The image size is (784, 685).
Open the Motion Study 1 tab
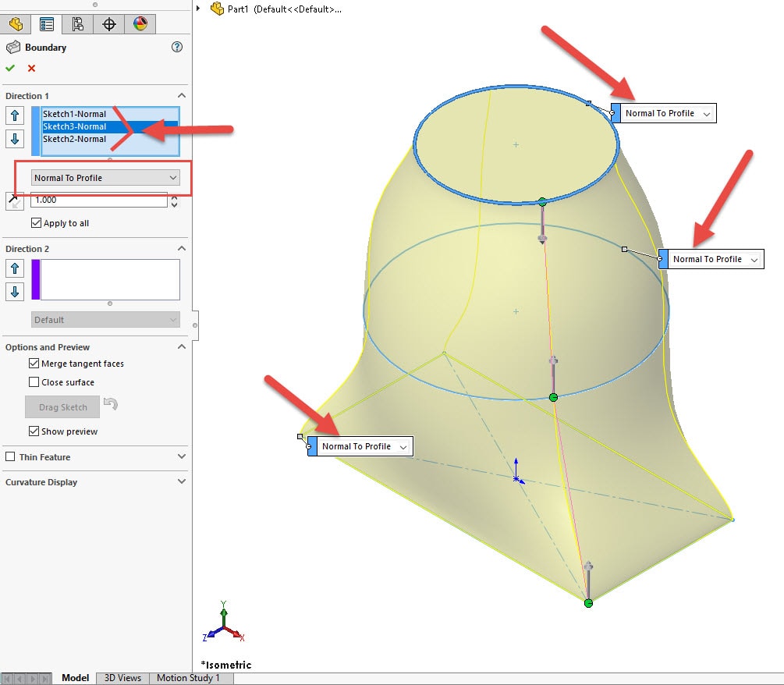point(188,678)
